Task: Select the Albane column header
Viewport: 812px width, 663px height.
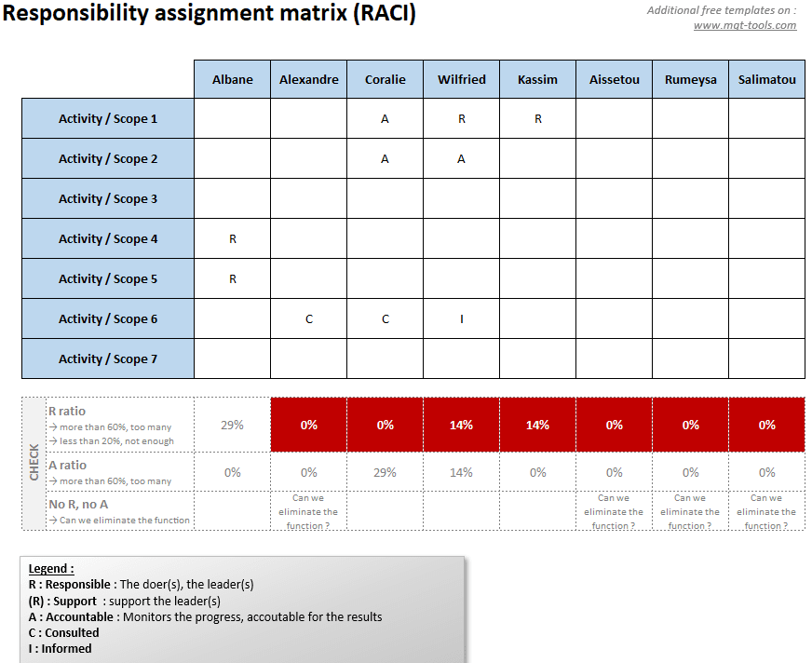Action: tap(232, 79)
